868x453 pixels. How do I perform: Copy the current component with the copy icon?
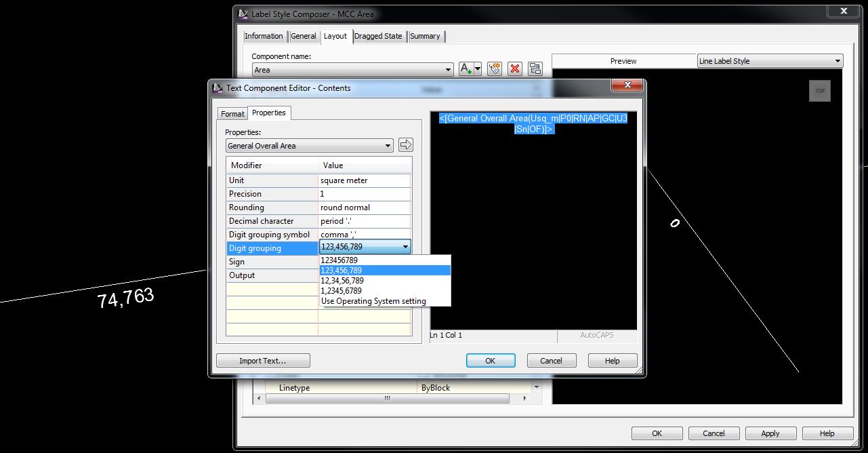coord(534,68)
